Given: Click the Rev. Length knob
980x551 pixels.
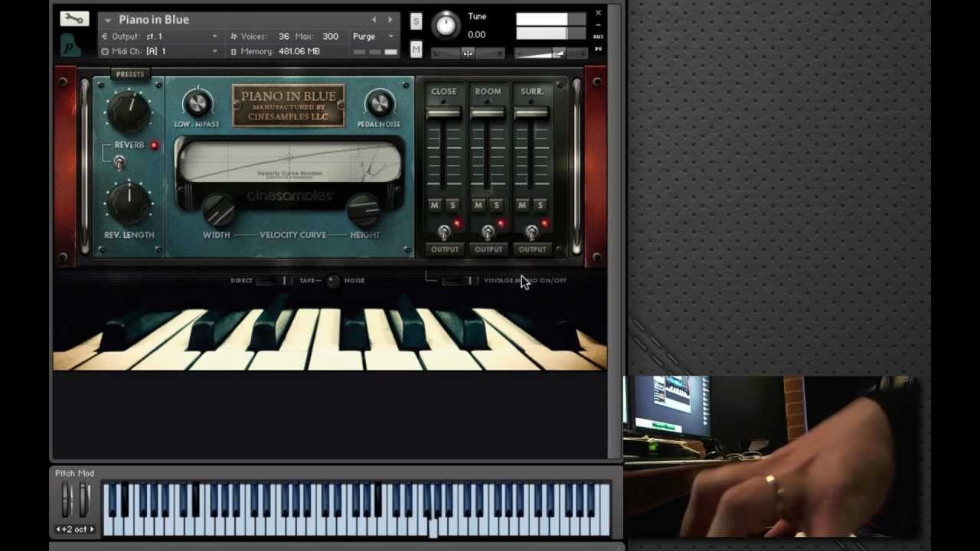Looking at the screenshot, I should point(129,203).
